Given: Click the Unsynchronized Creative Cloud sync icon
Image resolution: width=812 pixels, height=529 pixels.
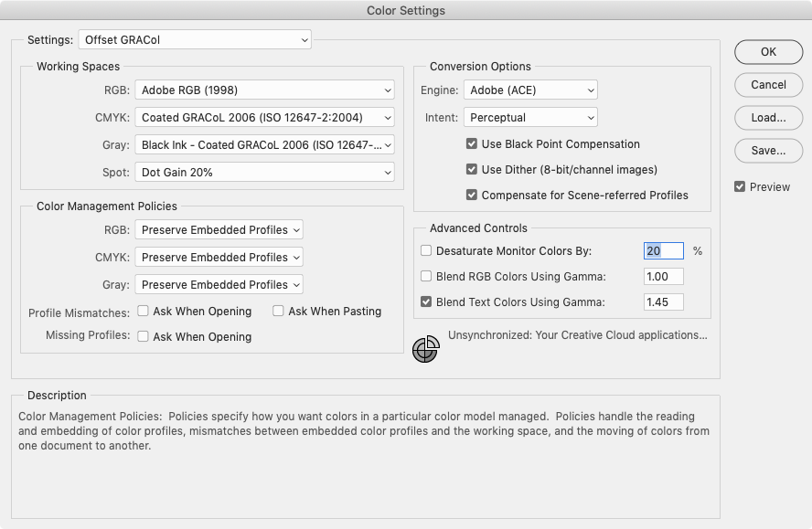Looking at the screenshot, I should click(x=425, y=348).
